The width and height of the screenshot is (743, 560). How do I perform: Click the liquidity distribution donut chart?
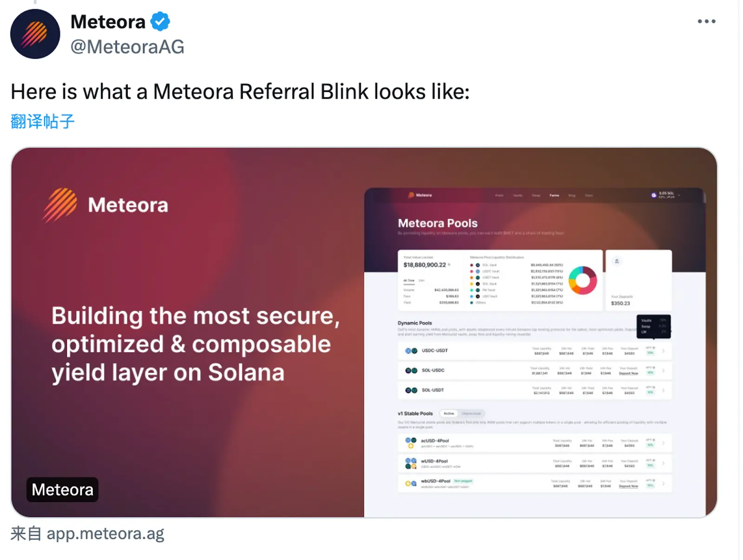582,280
